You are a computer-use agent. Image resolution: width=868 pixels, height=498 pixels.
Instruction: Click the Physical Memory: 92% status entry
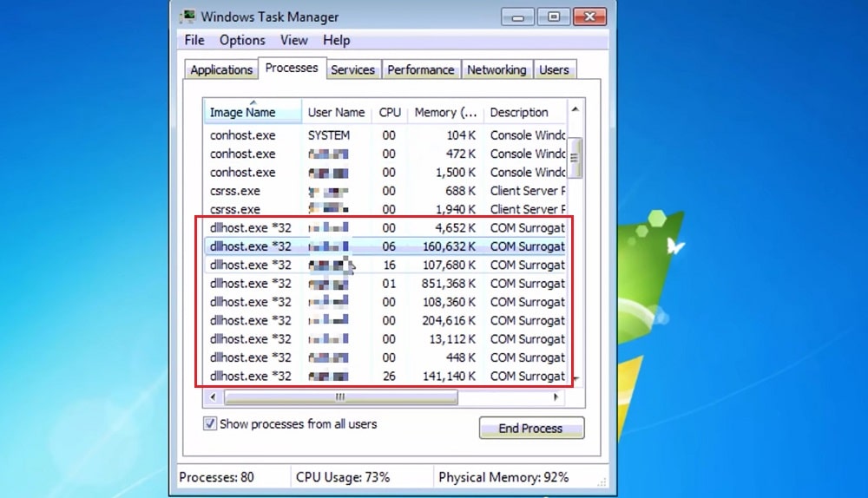click(503, 477)
